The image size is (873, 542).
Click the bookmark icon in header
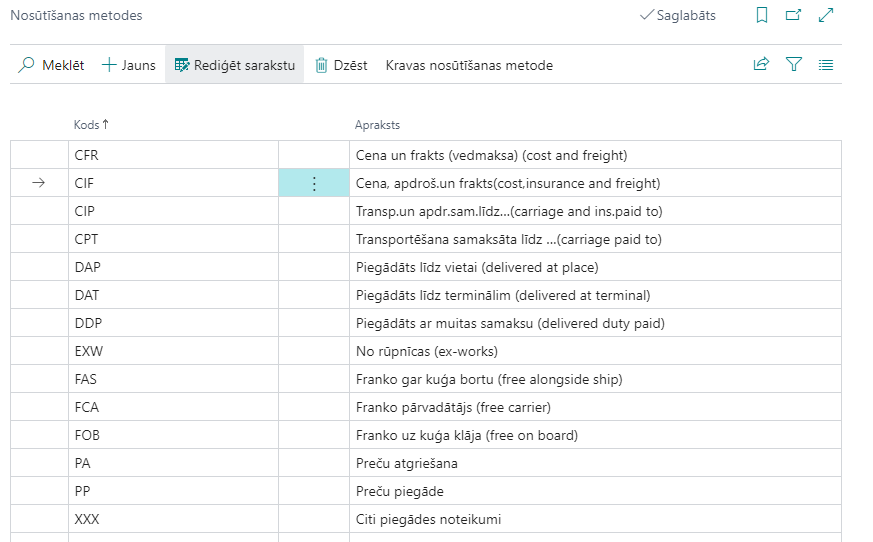762,15
